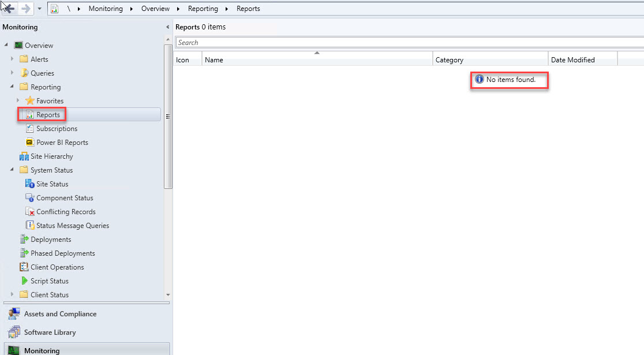
Task: Click the Client Operations icon
Action: point(24,267)
